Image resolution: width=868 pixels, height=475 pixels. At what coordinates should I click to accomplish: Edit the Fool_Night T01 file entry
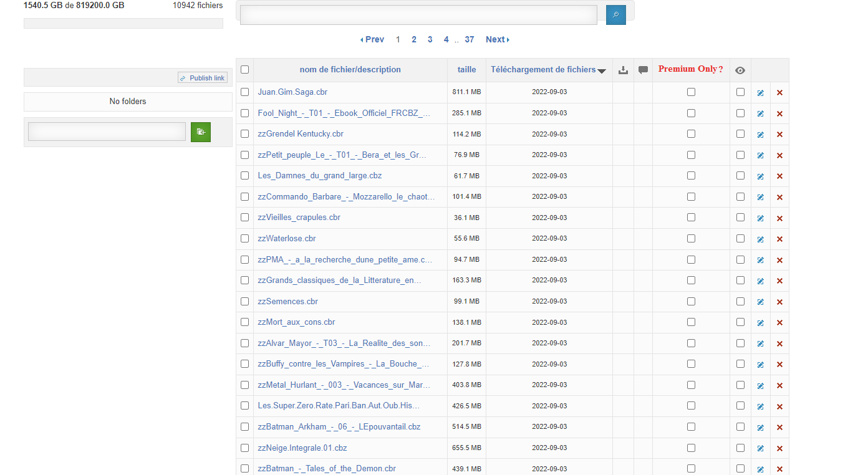pyautogui.click(x=761, y=114)
